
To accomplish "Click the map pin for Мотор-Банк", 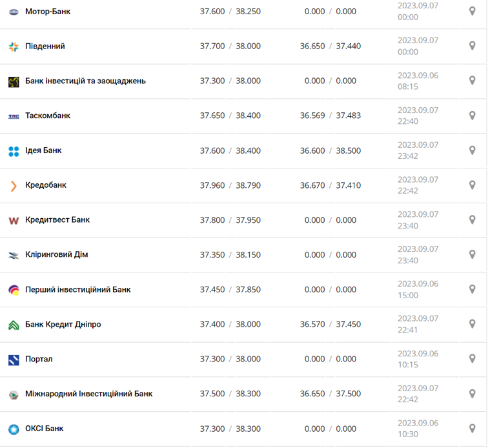I will click(472, 11).
